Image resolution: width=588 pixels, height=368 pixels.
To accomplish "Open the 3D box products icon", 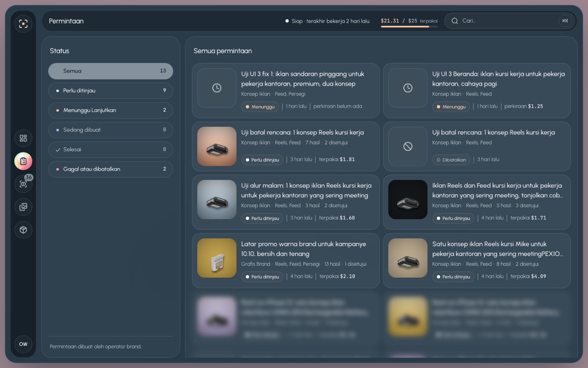I will (x=23, y=230).
